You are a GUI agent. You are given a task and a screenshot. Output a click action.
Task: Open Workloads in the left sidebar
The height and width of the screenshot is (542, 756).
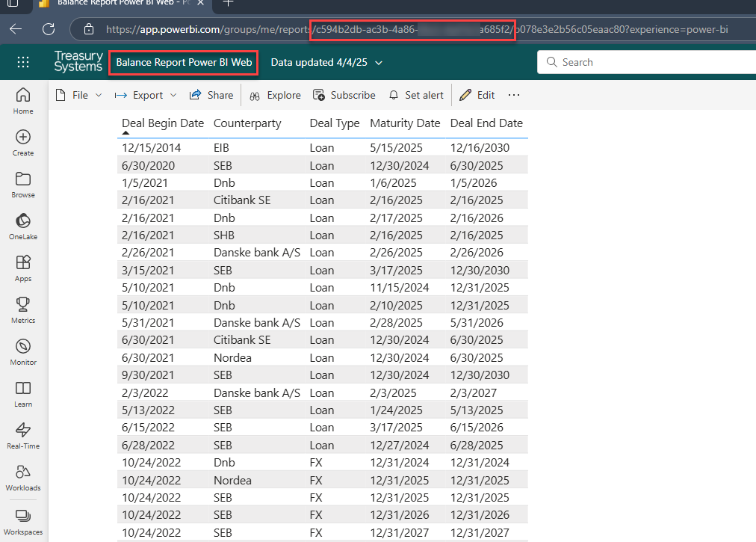click(23, 478)
